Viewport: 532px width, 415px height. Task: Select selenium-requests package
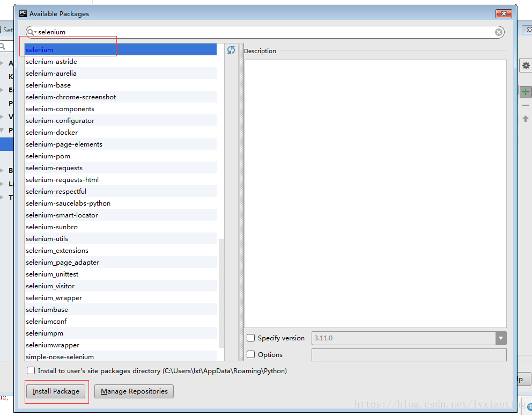pos(121,168)
